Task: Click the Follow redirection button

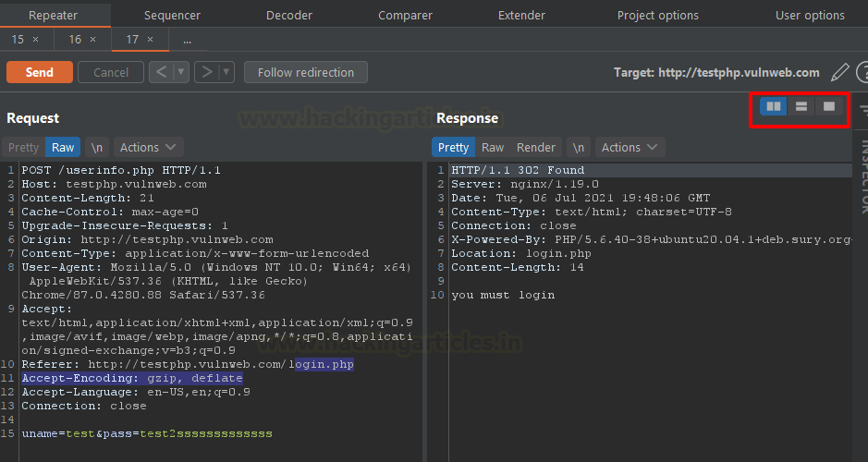Action: tap(305, 72)
